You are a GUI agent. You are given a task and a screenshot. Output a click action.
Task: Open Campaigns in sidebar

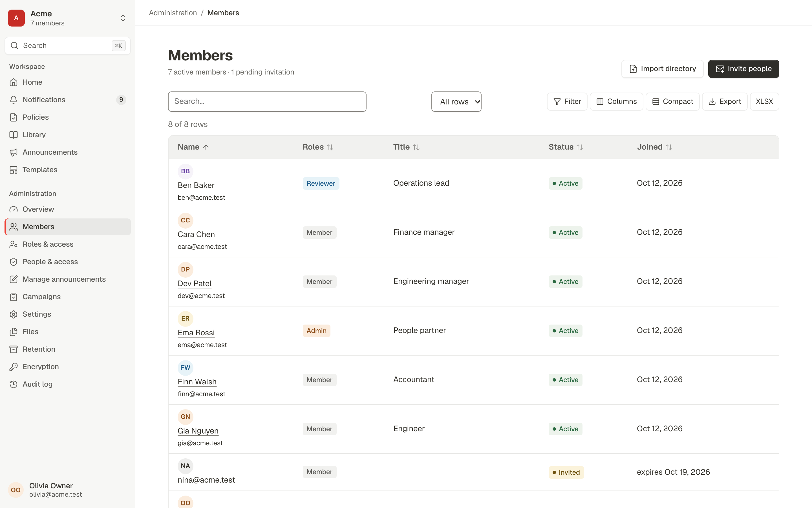click(67, 297)
